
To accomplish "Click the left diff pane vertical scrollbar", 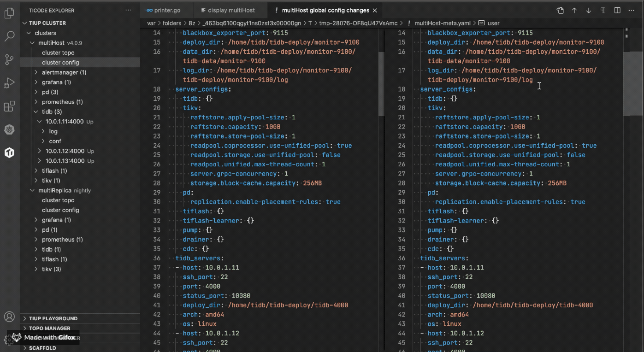I will point(381,83).
